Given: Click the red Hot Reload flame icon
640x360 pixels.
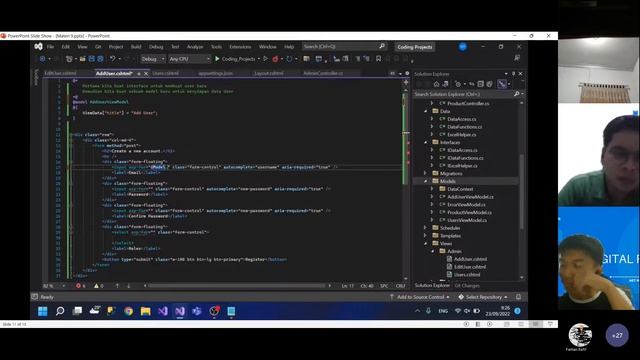Looking at the screenshot, I should 275,59.
